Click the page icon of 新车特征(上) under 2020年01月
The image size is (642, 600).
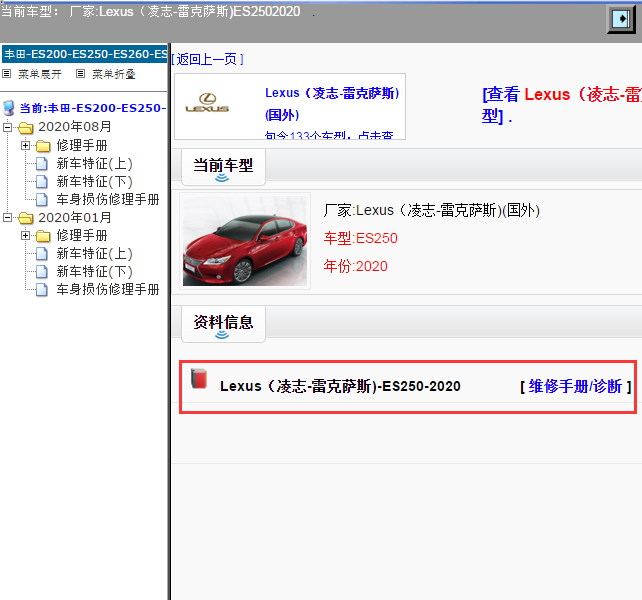tap(41, 254)
